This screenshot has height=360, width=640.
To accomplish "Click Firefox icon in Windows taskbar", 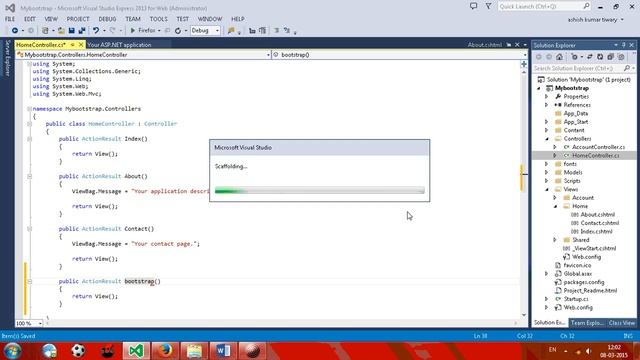I will coord(165,351).
